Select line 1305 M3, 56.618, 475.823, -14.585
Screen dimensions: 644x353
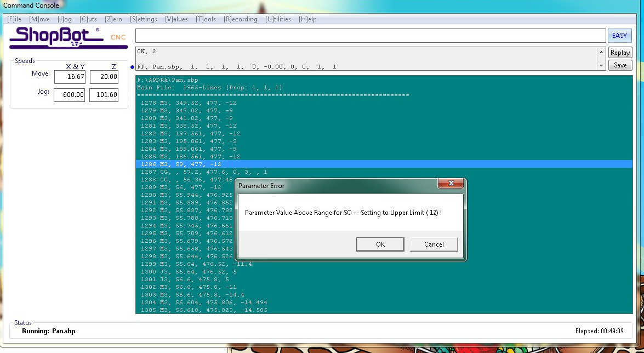(x=204, y=310)
